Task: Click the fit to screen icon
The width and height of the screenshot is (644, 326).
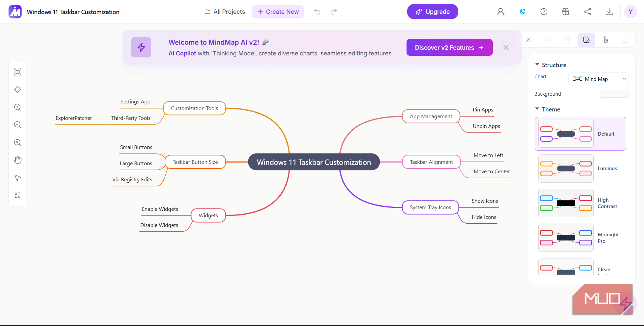Action: pos(18,72)
